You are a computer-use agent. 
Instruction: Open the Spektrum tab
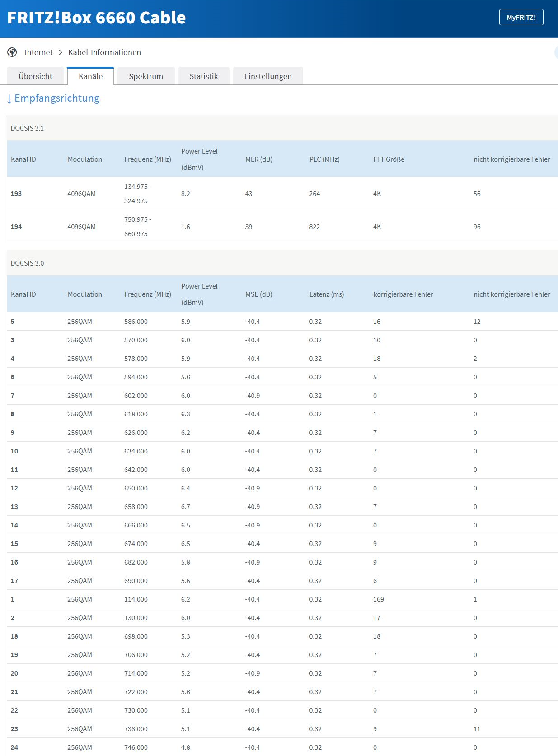146,76
